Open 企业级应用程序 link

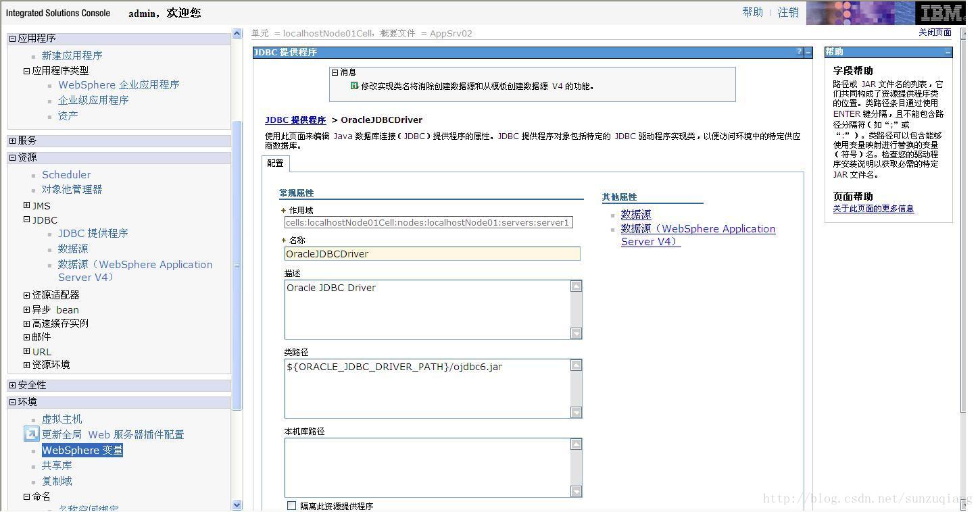pyautogui.click(x=93, y=100)
